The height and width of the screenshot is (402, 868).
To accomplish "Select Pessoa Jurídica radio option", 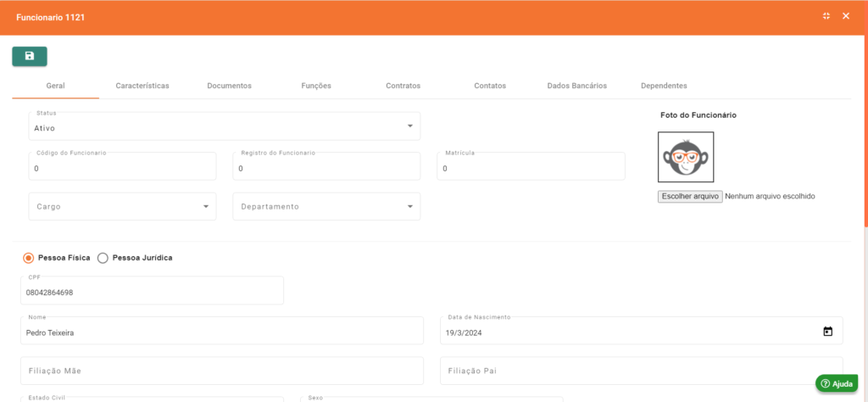I will [x=103, y=258].
